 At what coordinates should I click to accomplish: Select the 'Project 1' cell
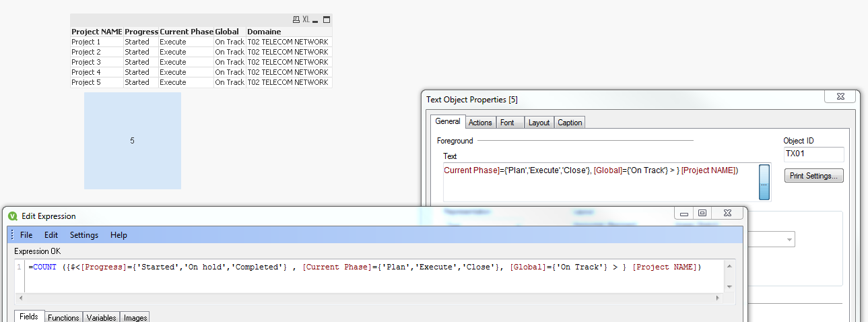tap(97, 42)
